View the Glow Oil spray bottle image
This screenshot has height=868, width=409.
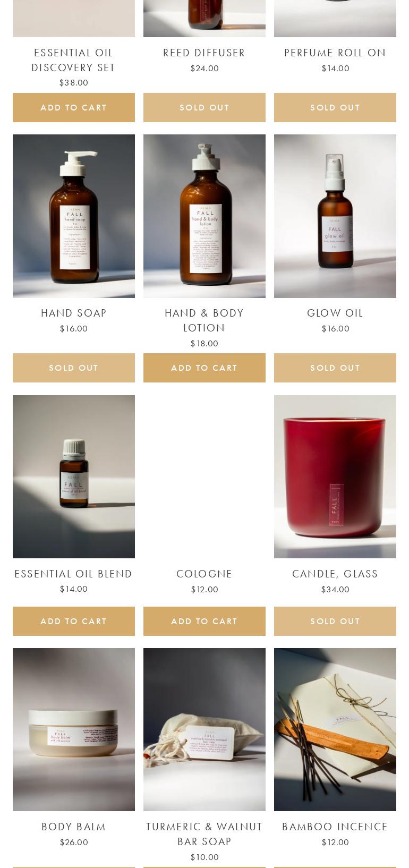[335, 216]
